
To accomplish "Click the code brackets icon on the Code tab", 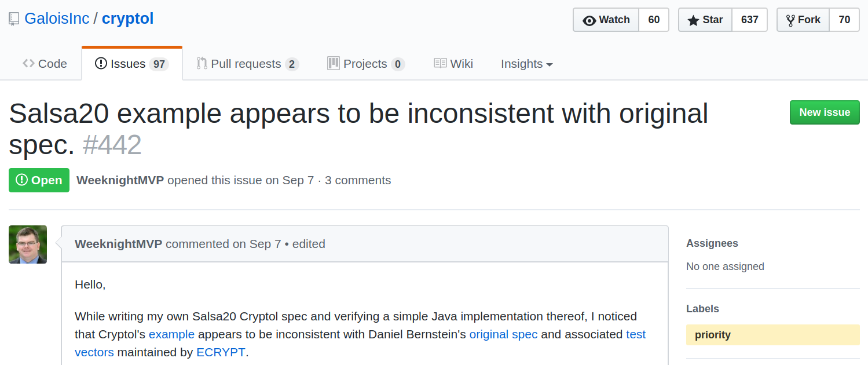I will point(28,63).
